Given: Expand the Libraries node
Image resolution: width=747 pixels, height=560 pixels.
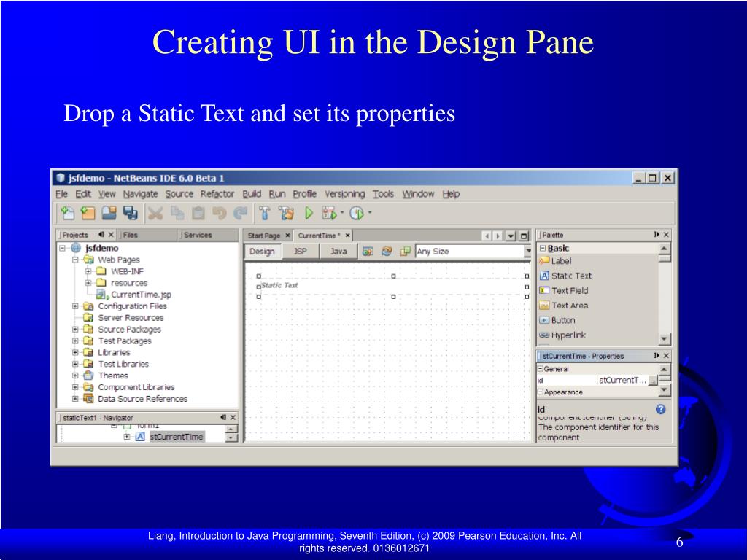Looking at the screenshot, I should click(x=75, y=352).
